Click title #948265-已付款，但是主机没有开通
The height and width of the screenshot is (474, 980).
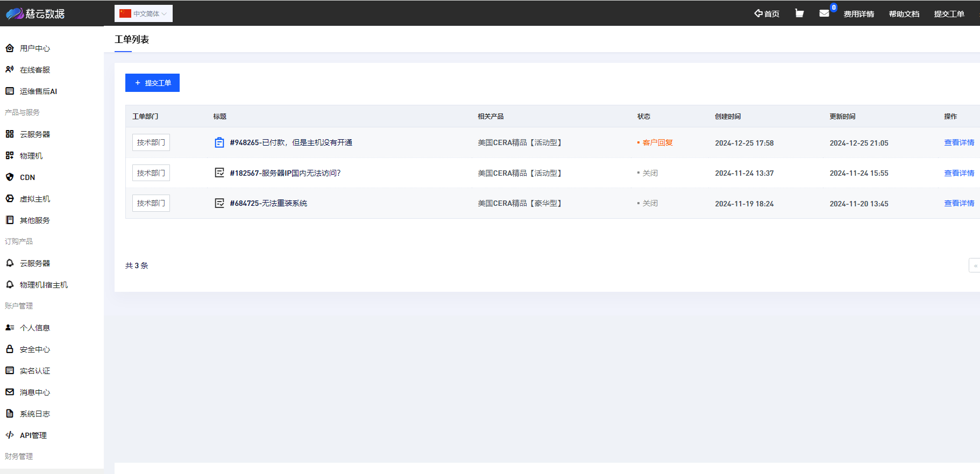[x=291, y=142]
